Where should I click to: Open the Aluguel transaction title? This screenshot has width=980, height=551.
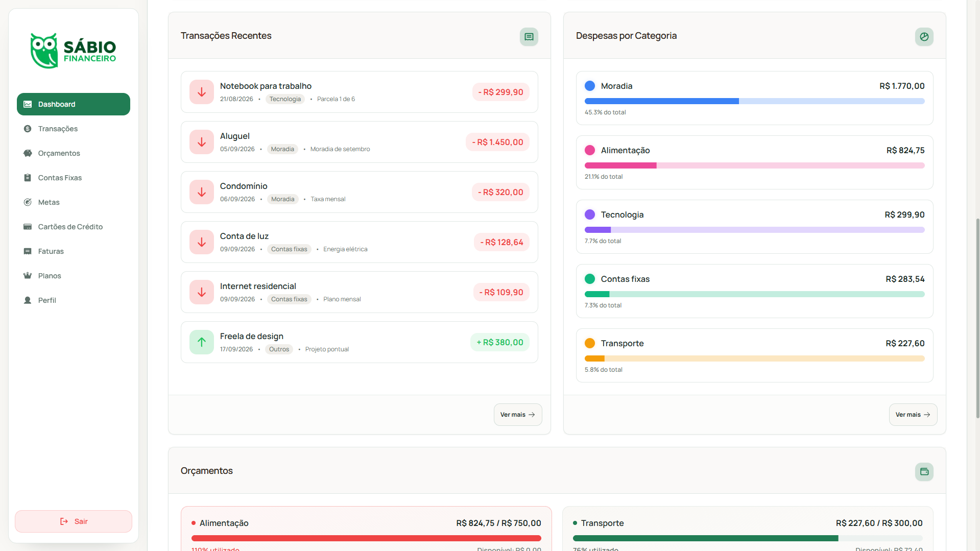click(235, 136)
